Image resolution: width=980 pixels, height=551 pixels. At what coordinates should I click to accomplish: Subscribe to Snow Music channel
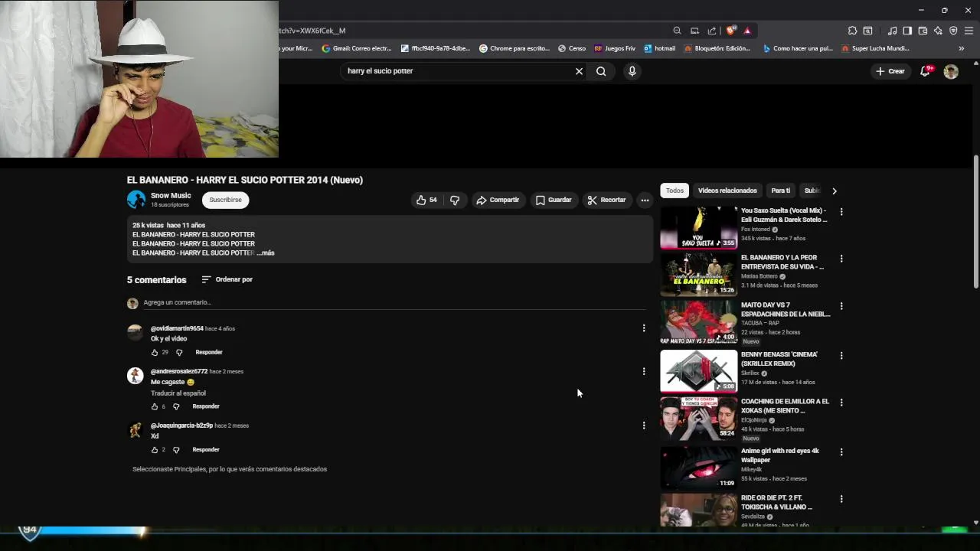[x=225, y=200]
